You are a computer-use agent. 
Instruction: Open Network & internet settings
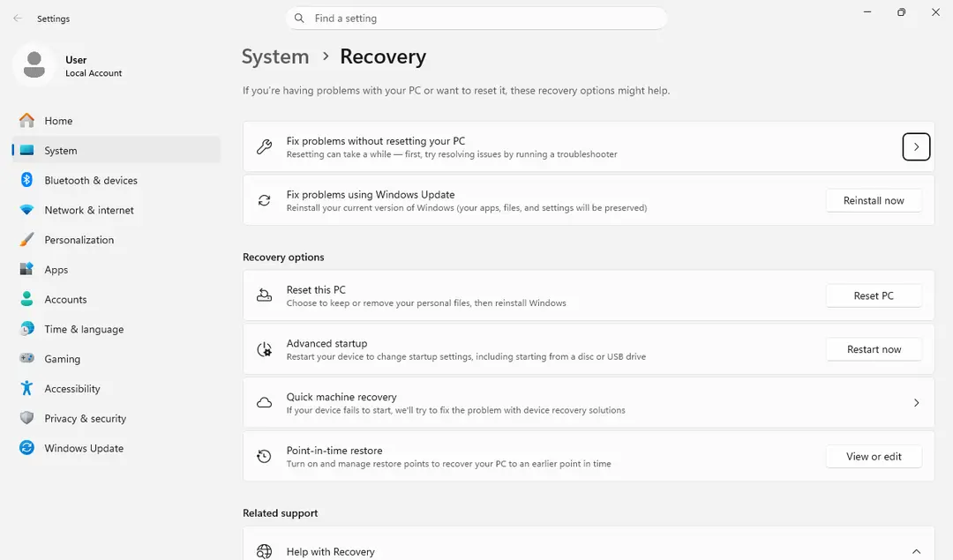[x=116, y=210]
